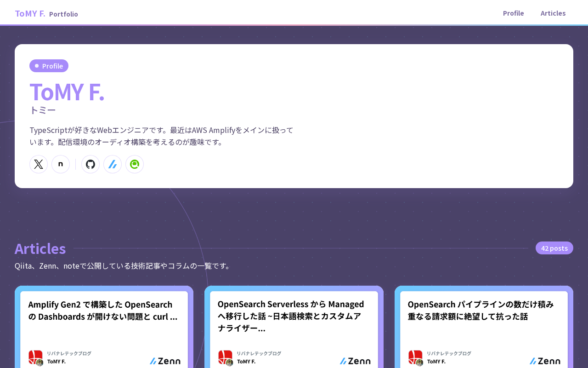Click the red publication avatar on Amplify Gen2 card
The image size is (588, 368).
[35, 357]
